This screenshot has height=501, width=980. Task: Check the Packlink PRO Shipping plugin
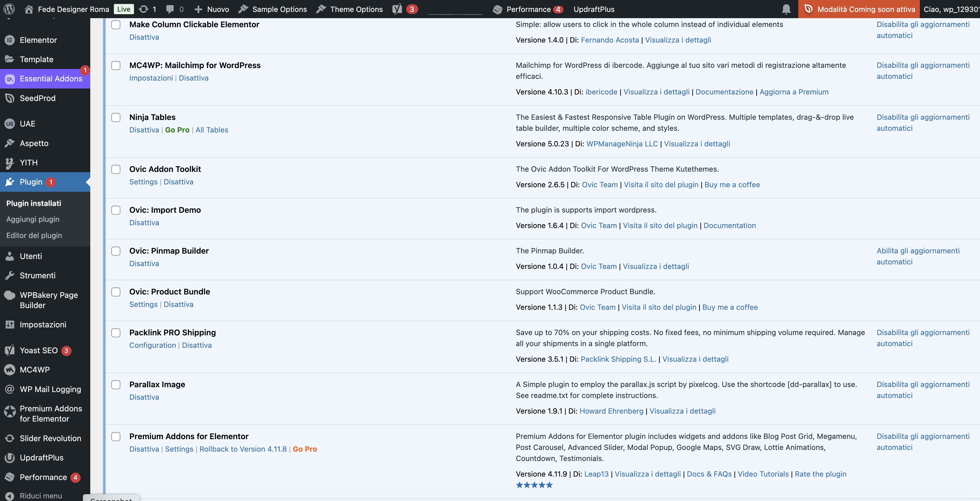tap(116, 333)
